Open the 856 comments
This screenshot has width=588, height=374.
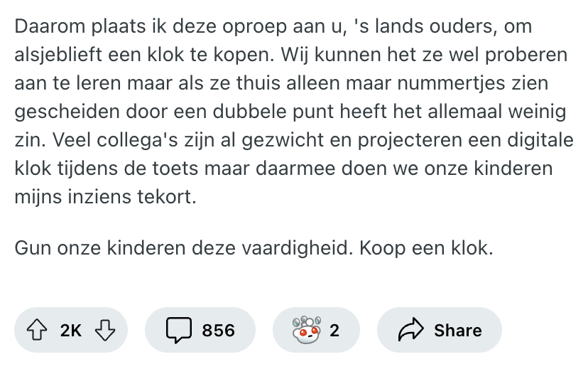coord(218,331)
